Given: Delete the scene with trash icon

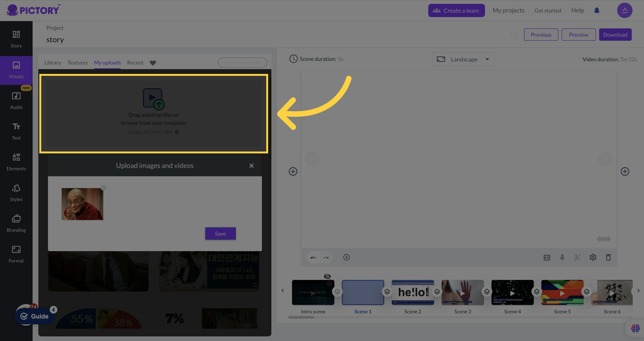Looking at the screenshot, I should click(x=608, y=257).
